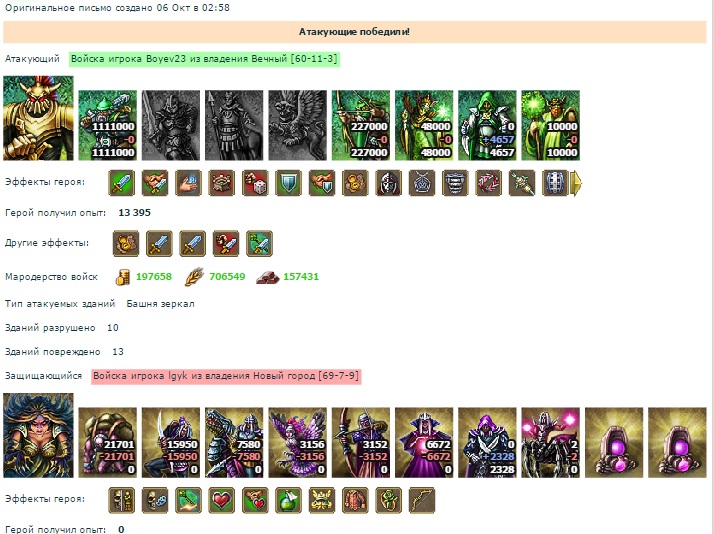The width and height of the screenshot is (714, 534).
Task: Open attacker link Boyev23 из владения Вечный
Action: pyautogui.click(x=204, y=59)
